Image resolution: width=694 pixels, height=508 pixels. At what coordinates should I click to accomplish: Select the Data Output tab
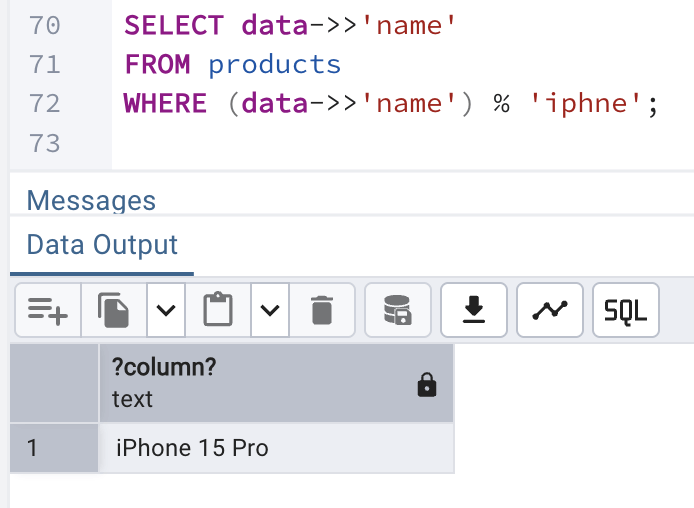[x=102, y=245]
